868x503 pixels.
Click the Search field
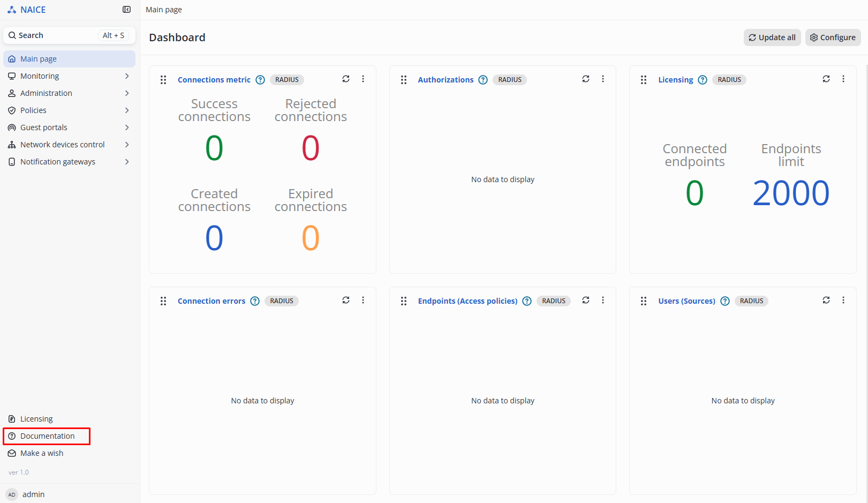pyautogui.click(x=69, y=35)
